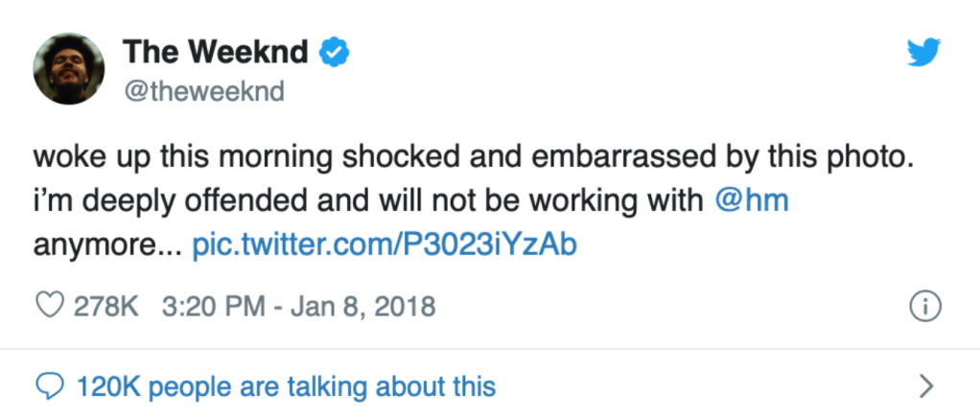This screenshot has height=417, width=980.
Task: Open the 3:20 PM - Jan 8, 2018 timestamp
Action: point(299,308)
